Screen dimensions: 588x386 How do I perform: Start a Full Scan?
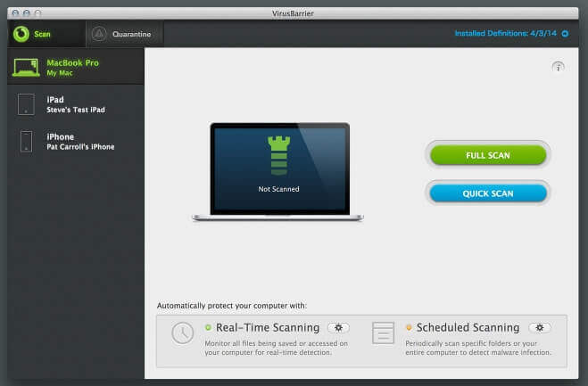pos(488,155)
